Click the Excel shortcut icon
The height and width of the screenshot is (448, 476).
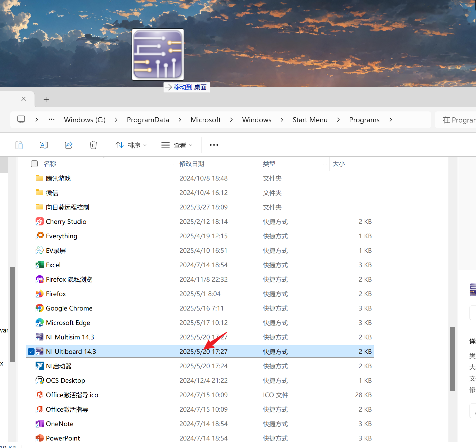(x=39, y=265)
